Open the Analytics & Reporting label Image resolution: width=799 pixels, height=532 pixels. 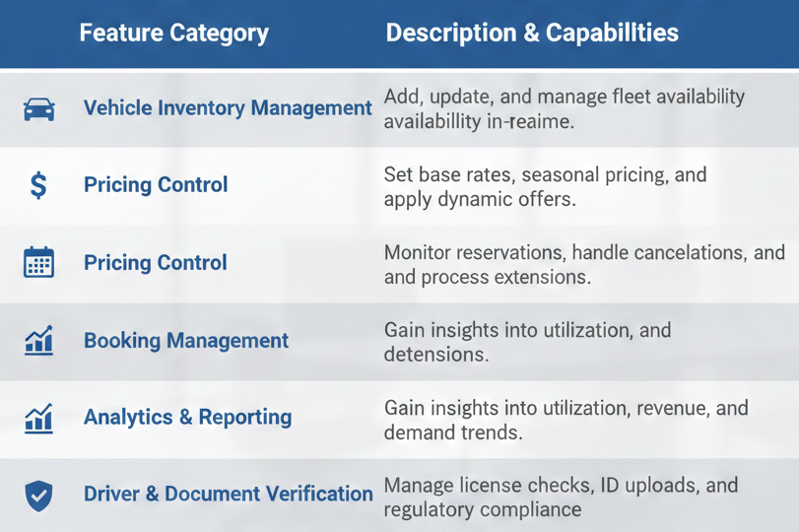tap(187, 417)
